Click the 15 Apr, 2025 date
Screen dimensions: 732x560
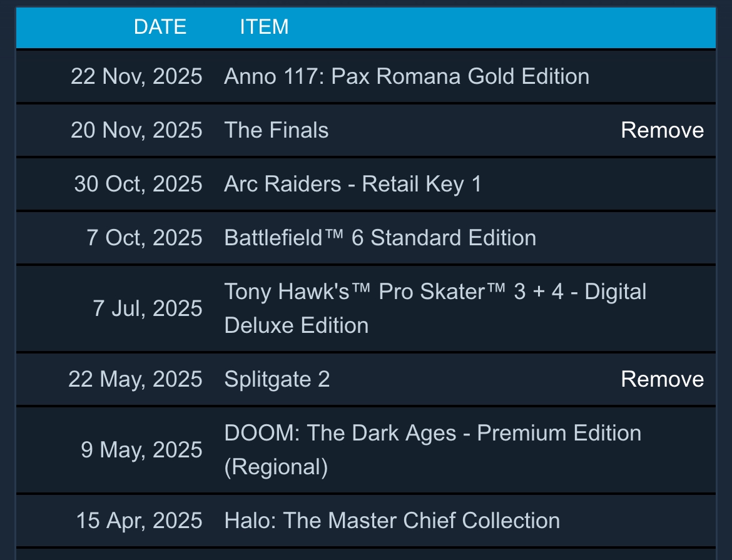[x=140, y=521]
